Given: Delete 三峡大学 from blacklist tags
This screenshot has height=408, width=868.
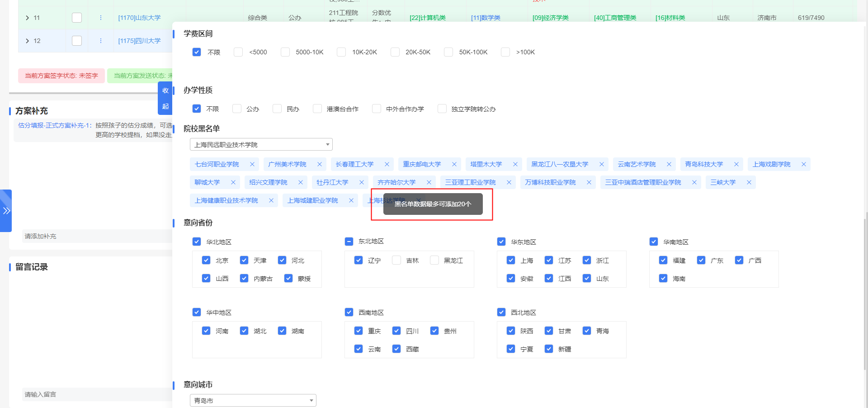Looking at the screenshot, I should pos(749,182).
